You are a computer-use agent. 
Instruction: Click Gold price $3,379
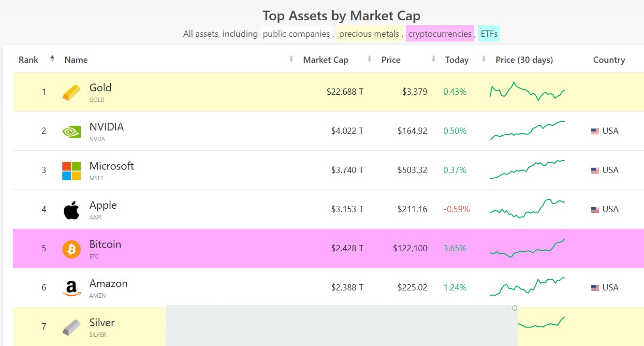[x=415, y=92]
